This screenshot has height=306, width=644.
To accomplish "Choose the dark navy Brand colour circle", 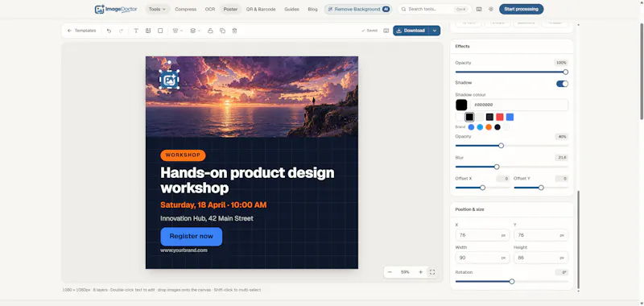I will tap(497, 127).
